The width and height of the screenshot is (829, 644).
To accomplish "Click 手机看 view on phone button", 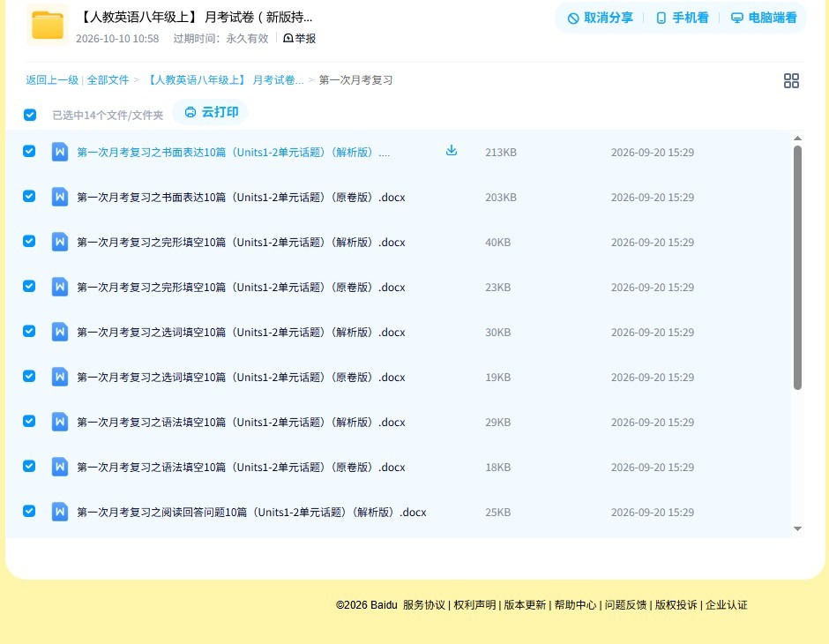I will (682, 18).
